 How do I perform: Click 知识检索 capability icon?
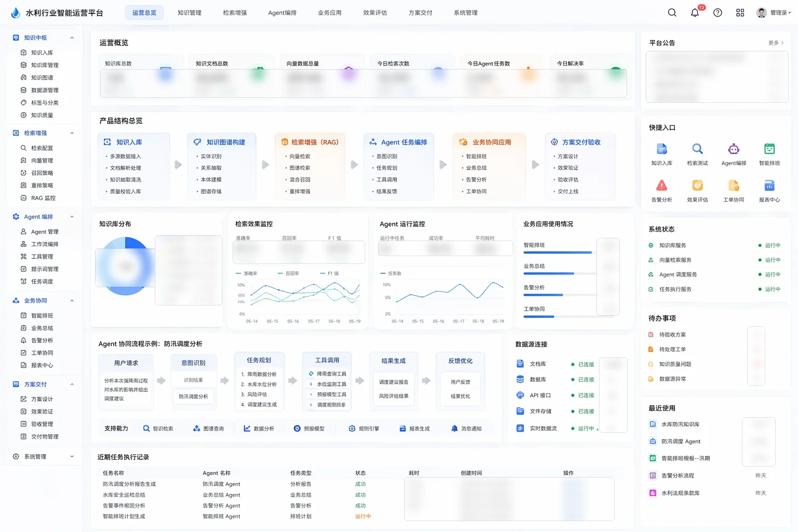(147, 429)
